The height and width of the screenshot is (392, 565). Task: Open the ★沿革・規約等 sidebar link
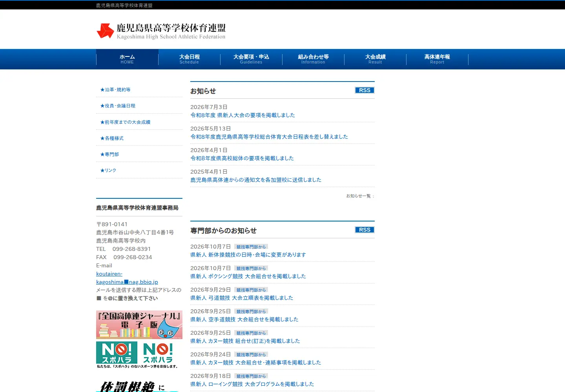115,90
